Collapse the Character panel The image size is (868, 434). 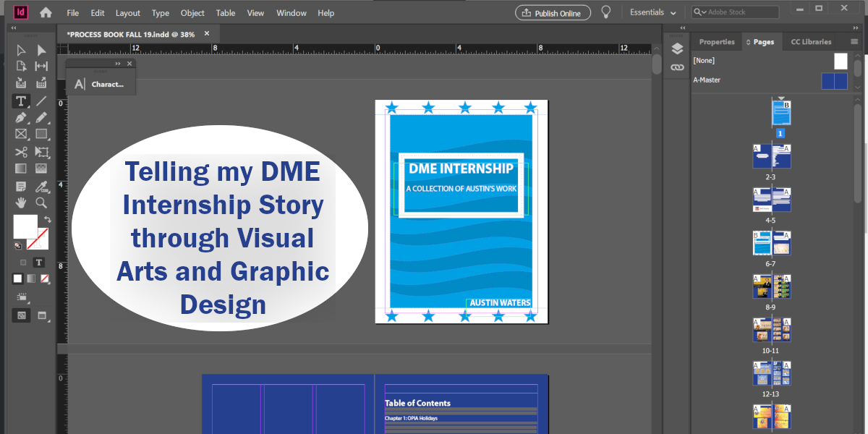117,63
